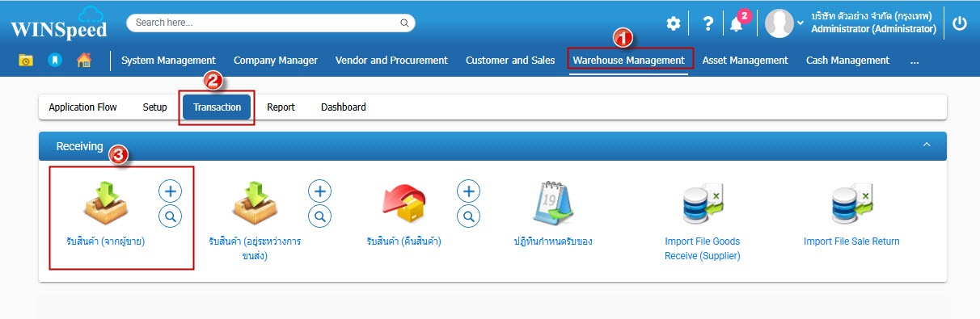Click the yellow folder icon in toolbar

26,61
